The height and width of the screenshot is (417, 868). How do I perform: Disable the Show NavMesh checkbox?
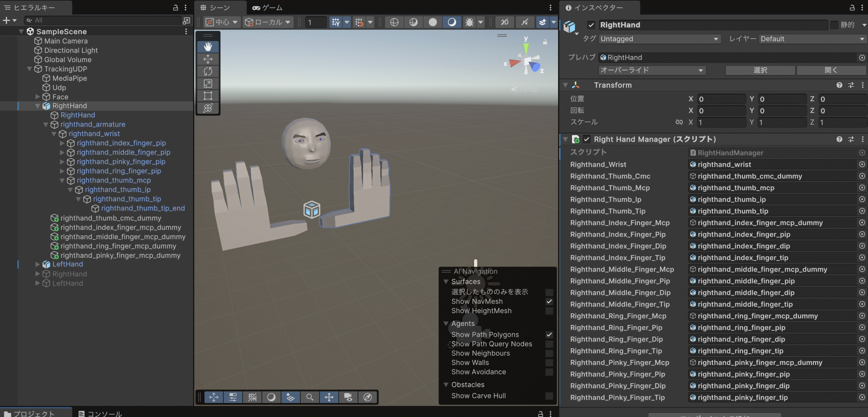click(549, 301)
